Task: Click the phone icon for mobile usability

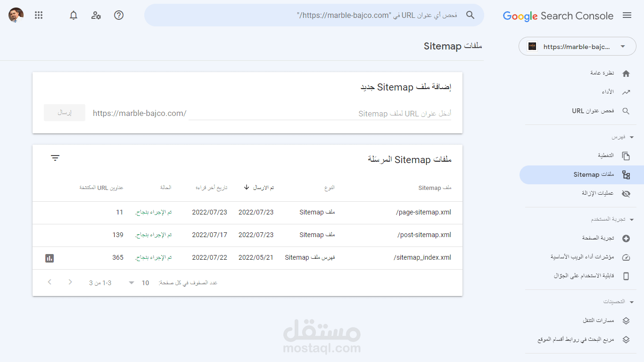Action: click(626, 276)
